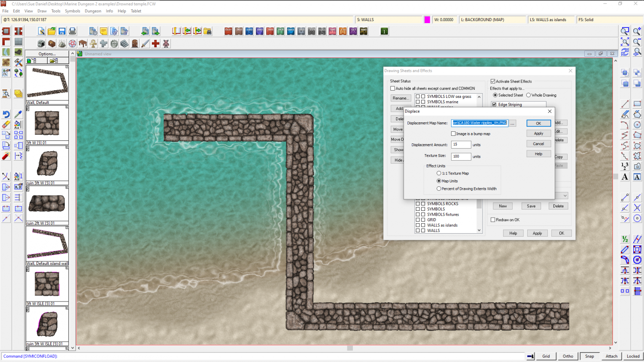Click the symbol catalog Options... button

pyautogui.click(x=47, y=54)
